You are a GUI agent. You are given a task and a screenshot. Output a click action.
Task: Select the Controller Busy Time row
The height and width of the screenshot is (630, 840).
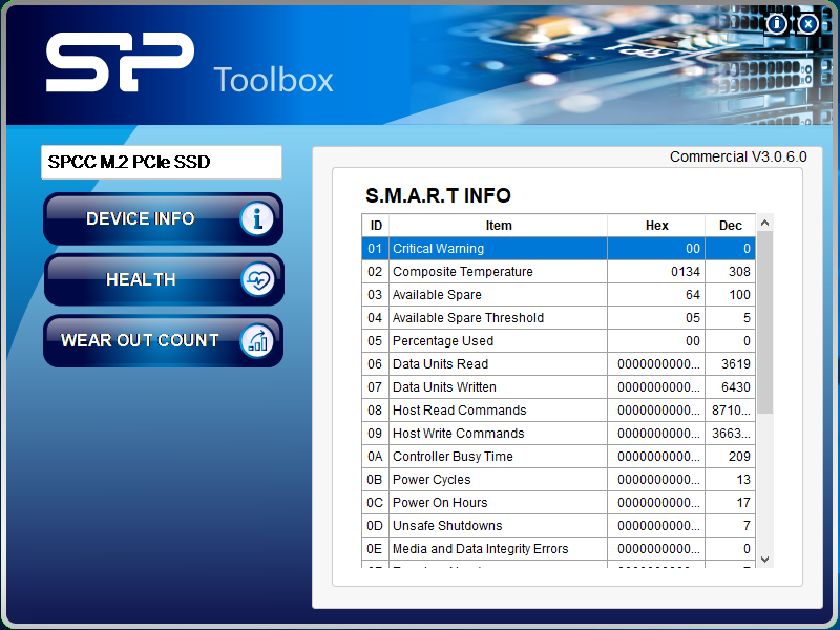point(559,456)
